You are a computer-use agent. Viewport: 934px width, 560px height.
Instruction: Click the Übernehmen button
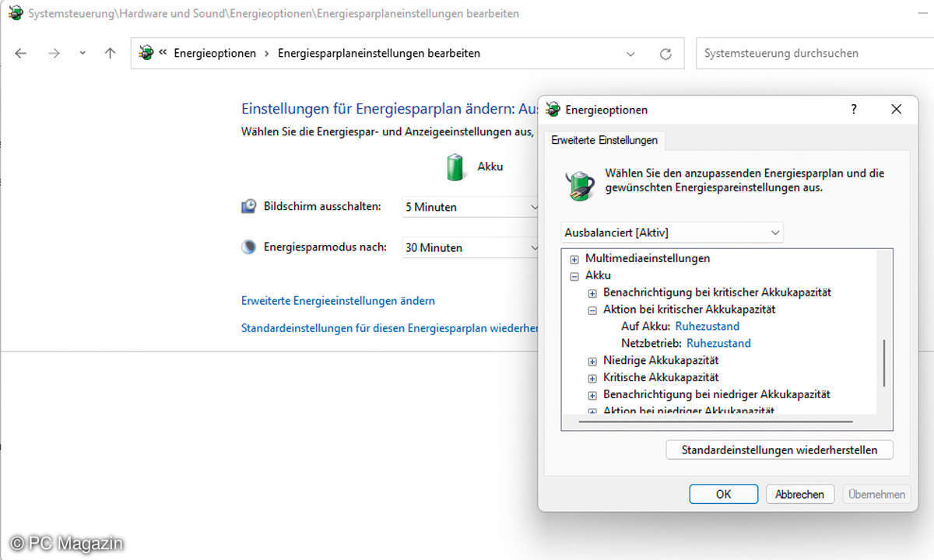tap(877, 494)
